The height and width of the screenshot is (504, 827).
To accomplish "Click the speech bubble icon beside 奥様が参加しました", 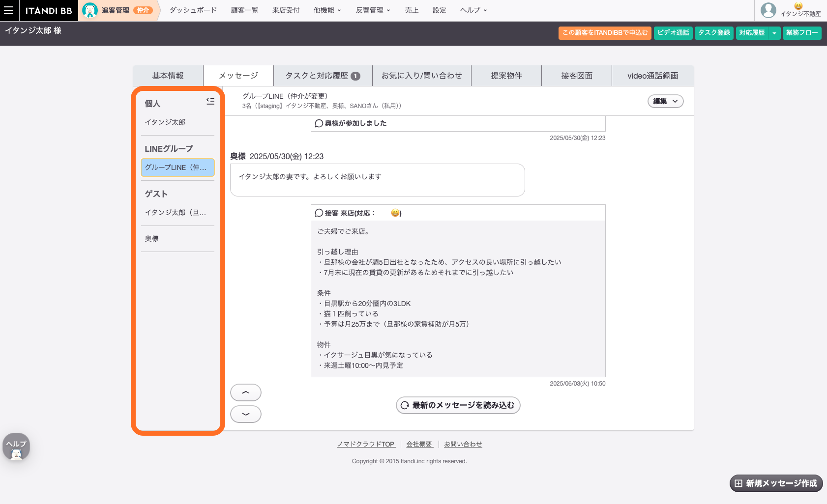I will pos(319,123).
